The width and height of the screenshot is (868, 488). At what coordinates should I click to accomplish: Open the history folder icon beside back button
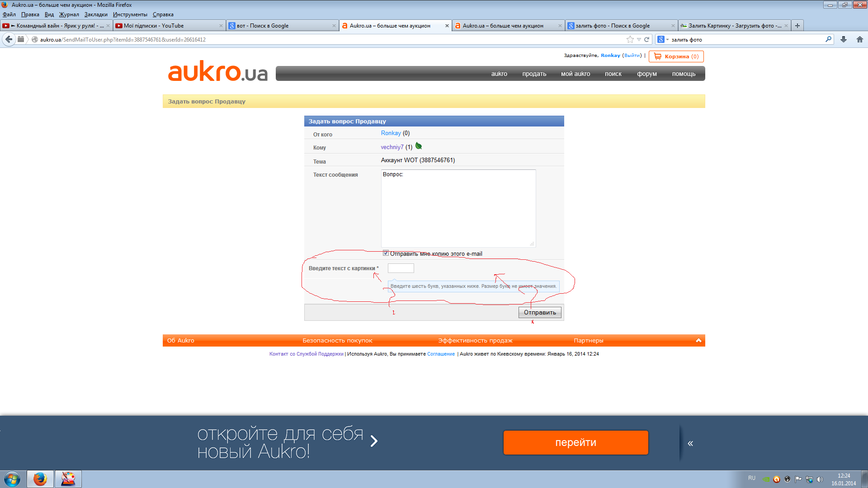click(21, 39)
